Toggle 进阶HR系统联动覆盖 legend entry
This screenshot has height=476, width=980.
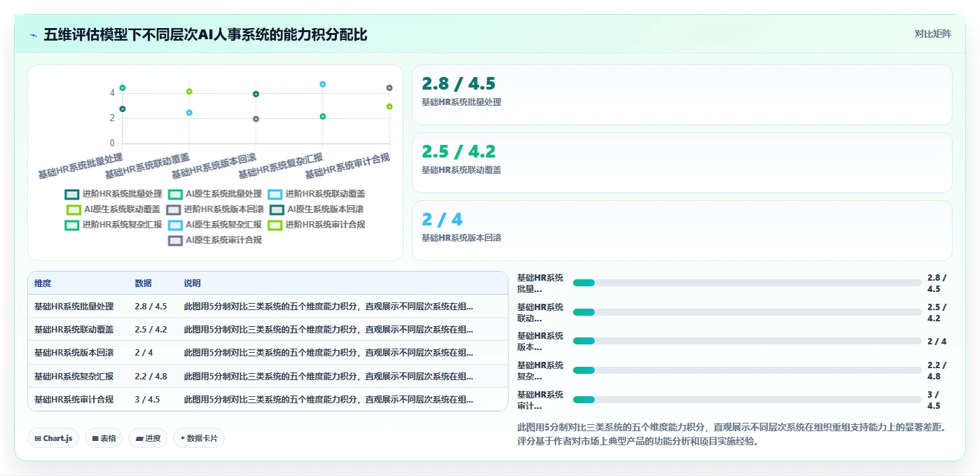click(317, 194)
